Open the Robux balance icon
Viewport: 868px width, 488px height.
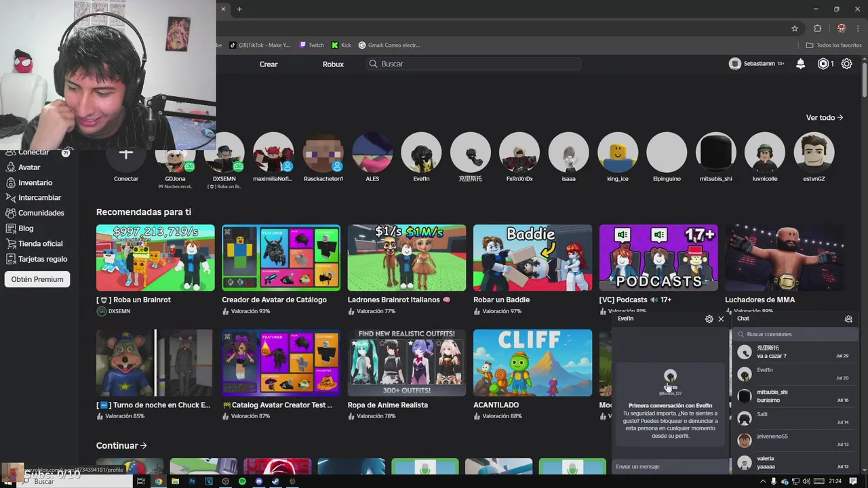823,64
